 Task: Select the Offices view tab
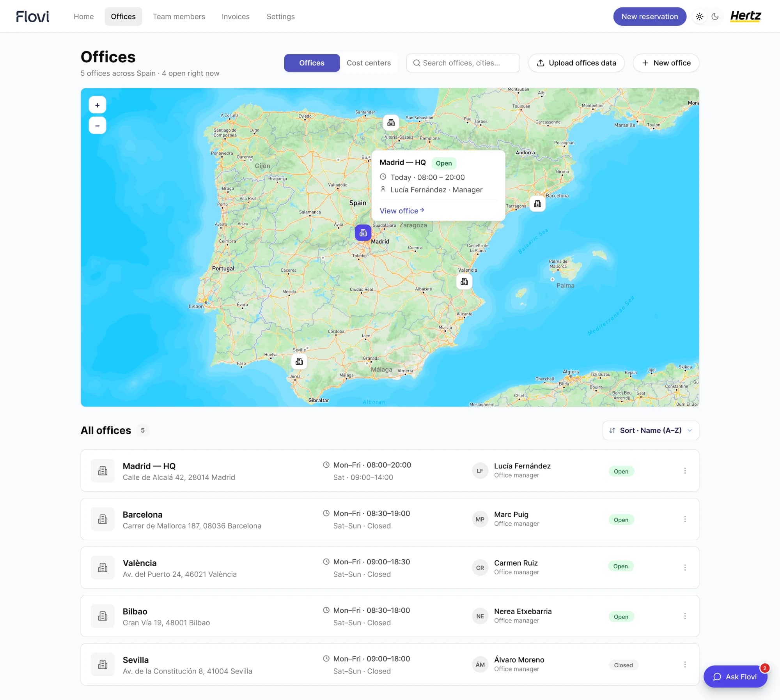point(312,63)
